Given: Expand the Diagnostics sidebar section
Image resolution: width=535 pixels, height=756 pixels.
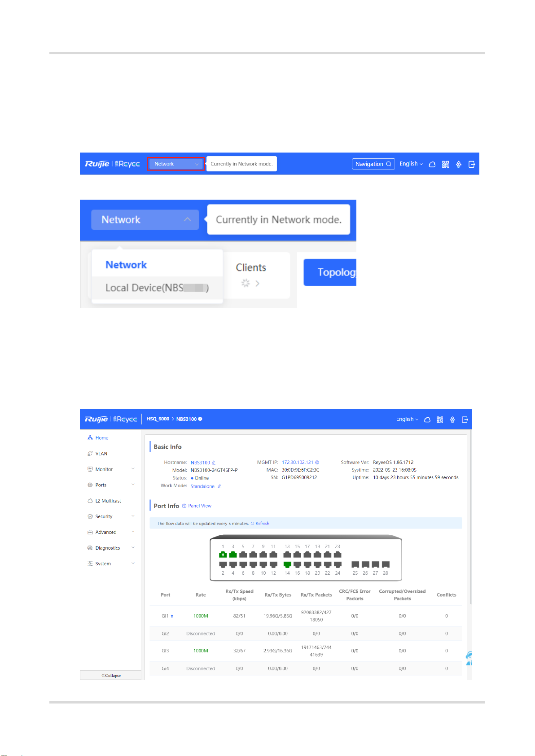Looking at the screenshot, I should pos(110,548).
